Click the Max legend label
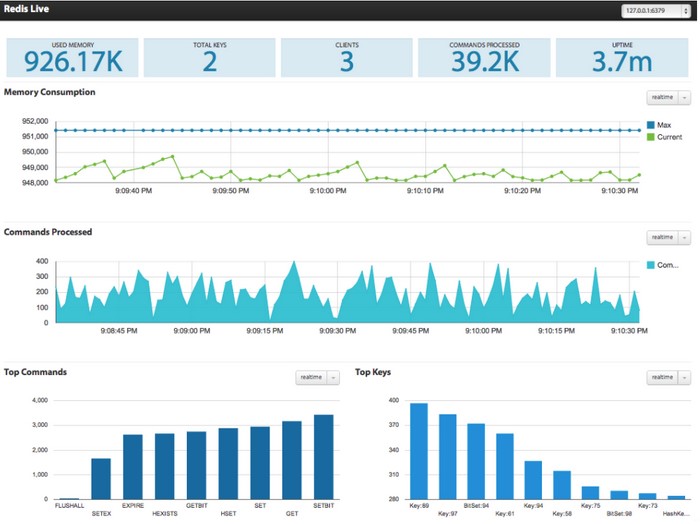Screen dimensions: 700x524 point(664,125)
